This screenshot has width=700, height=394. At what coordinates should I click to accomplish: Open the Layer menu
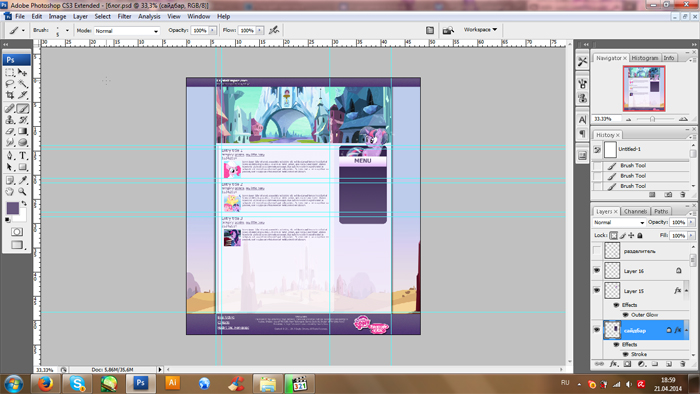[80, 17]
